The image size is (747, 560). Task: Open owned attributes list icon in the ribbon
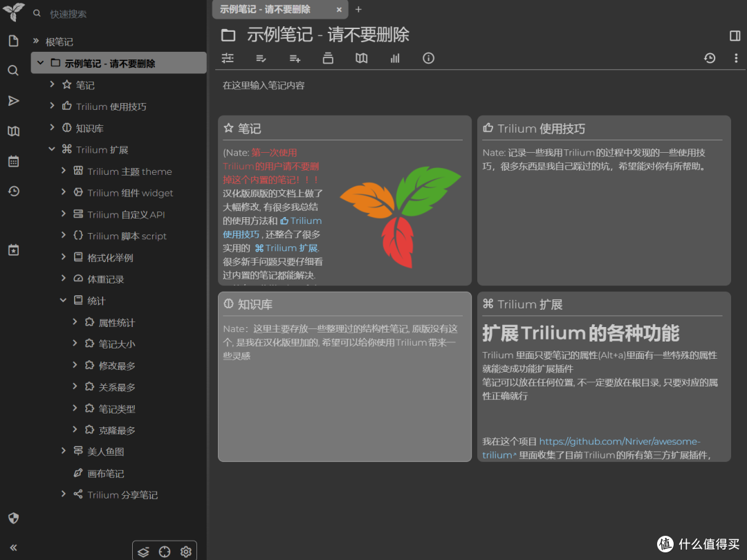pyautogui.click(x=261, y=58)
